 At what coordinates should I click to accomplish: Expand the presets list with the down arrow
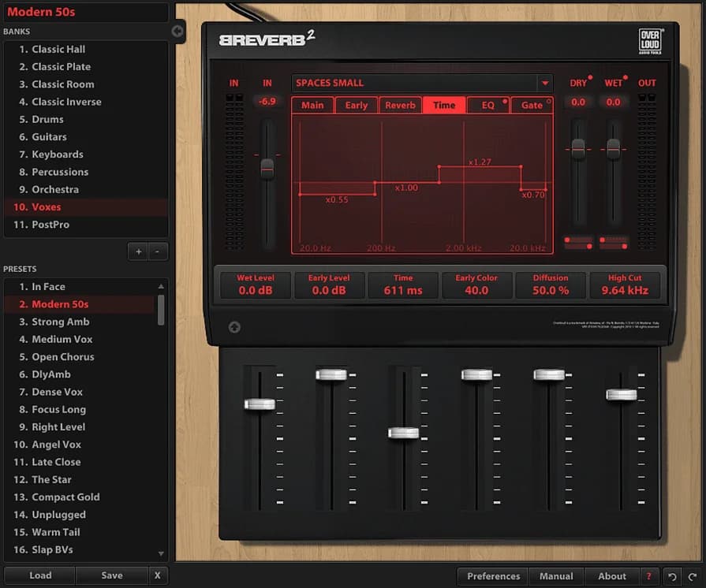161,553
